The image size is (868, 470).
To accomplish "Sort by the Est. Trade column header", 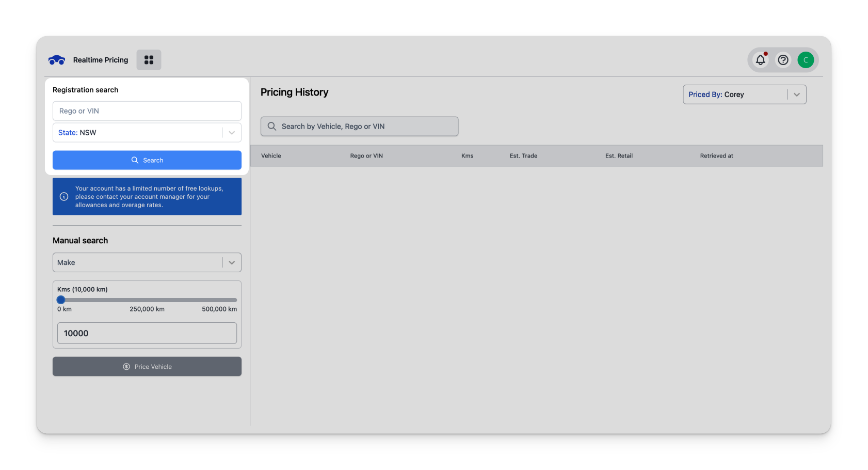I will 523,156.
